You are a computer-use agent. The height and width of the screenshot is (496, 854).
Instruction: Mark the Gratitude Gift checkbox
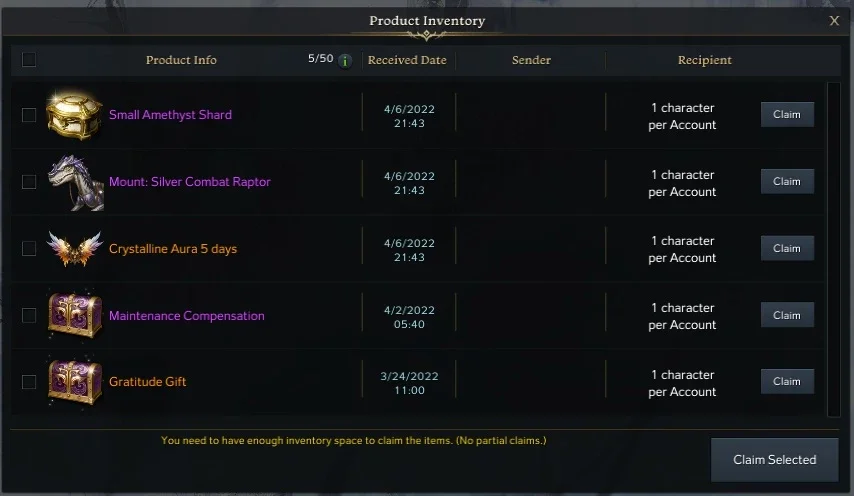pyautogui.click(x=29, y=382)
